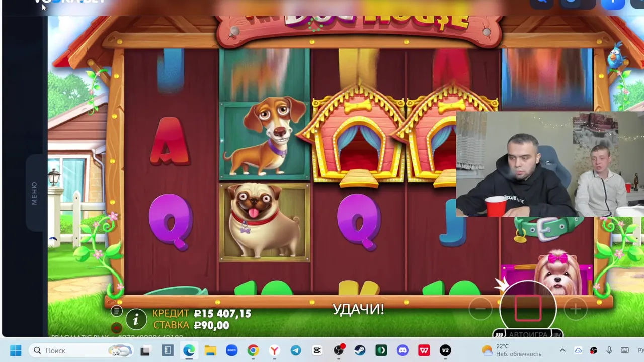This screenshot has height=362, width=644.
Task: Switch the input language indicator РУ
Action: pyautogui.click(x=640, y=350)
